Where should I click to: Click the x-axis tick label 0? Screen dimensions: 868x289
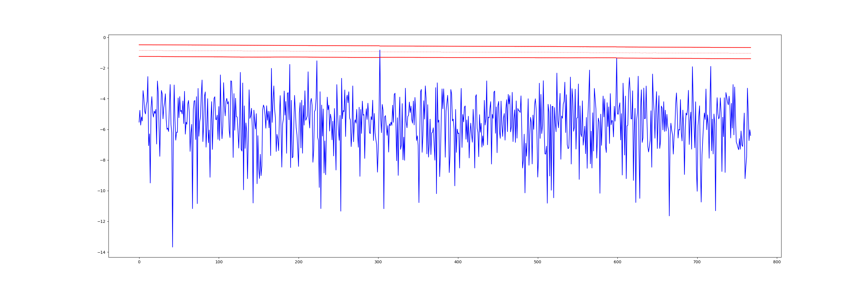coord(139,262)
